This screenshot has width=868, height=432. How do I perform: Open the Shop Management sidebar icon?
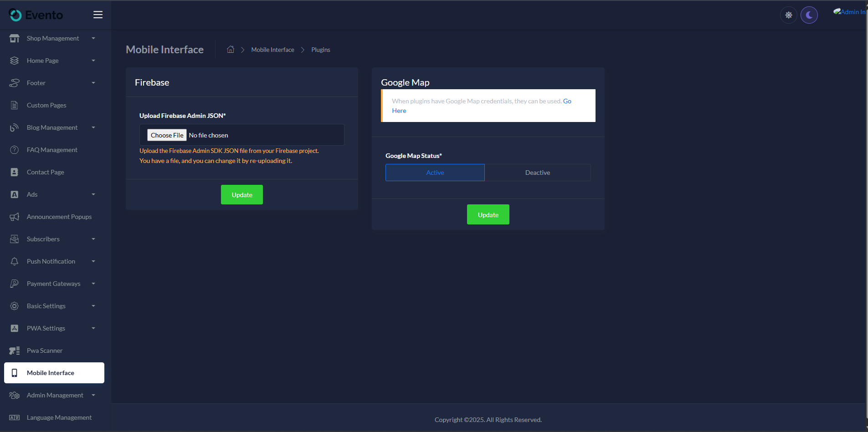(x=14, y=38)
